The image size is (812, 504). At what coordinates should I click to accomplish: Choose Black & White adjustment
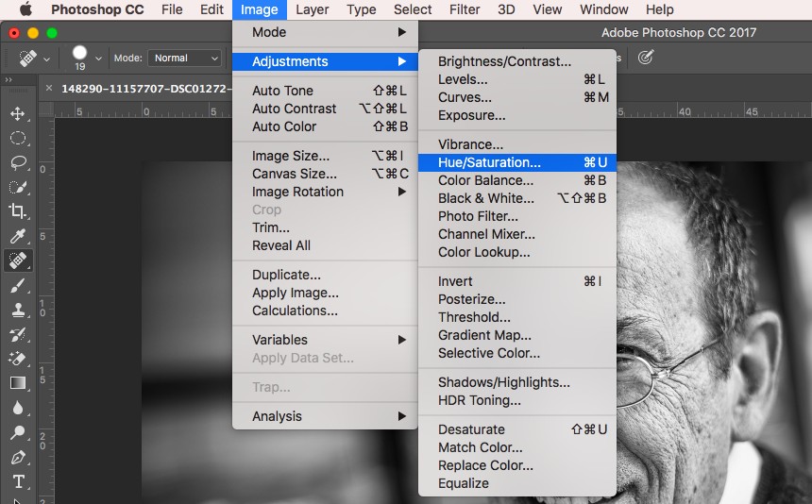[x=517, y=198]
